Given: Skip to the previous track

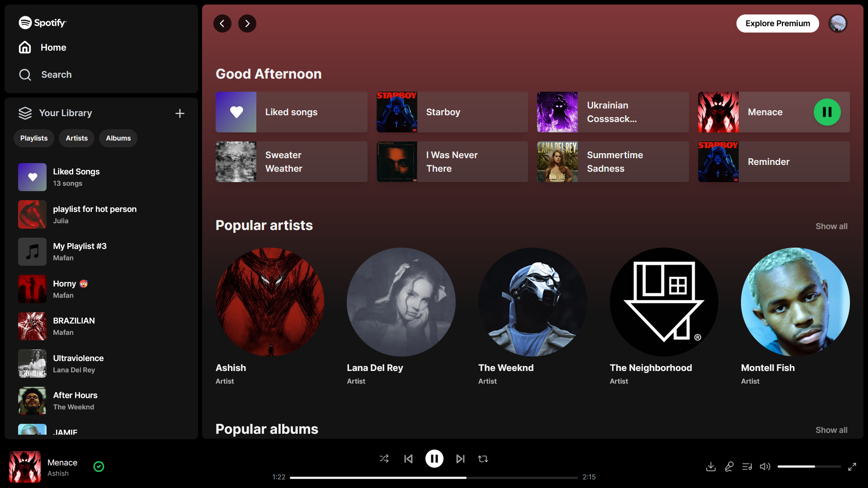Looking at the screenshot, I should coord(408,459).
